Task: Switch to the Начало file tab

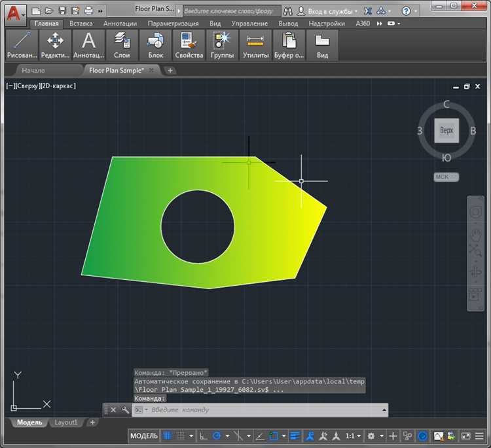Action: coord(33,71)
